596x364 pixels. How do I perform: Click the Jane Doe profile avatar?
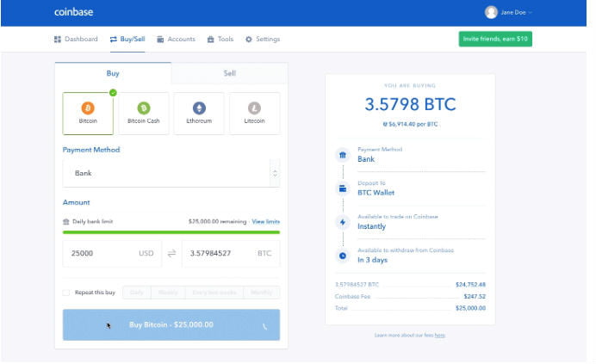click(x=492, y=12)
